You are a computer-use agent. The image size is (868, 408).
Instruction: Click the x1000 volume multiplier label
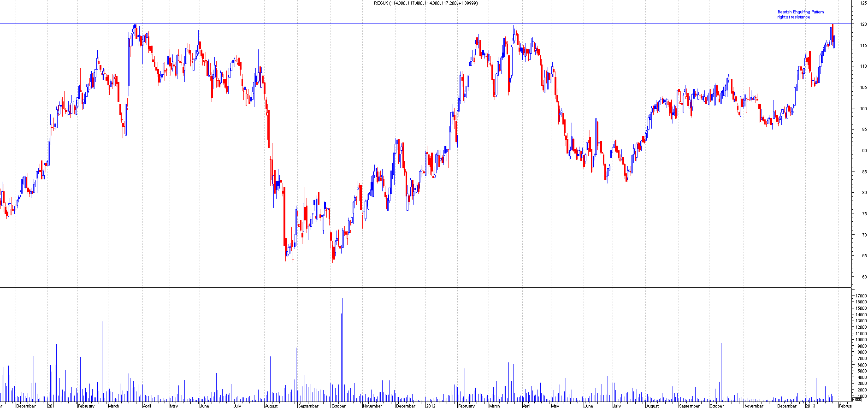[x=856, y=399]
